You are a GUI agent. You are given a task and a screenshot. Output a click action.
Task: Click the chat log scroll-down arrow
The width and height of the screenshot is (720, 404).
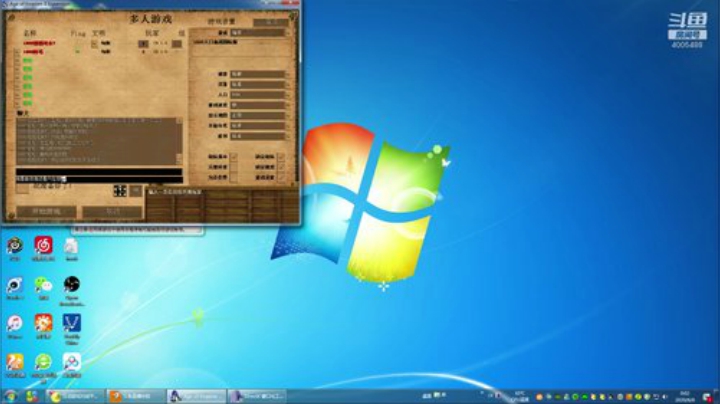coord(179,160)
